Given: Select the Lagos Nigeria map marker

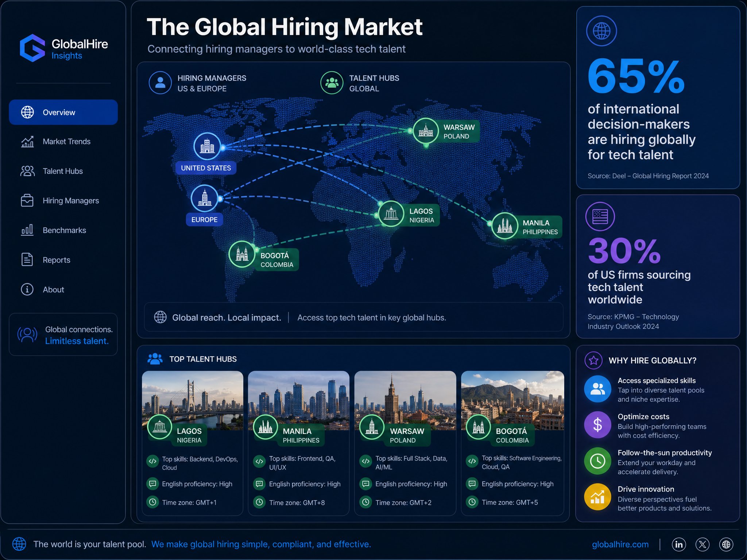Looking at the screenshot, I should pos(391,214).
